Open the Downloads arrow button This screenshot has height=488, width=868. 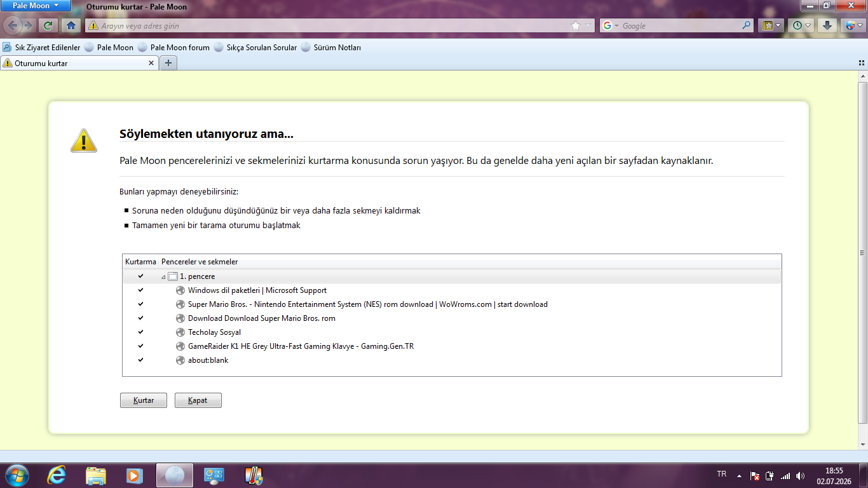(x=827, y=25)
